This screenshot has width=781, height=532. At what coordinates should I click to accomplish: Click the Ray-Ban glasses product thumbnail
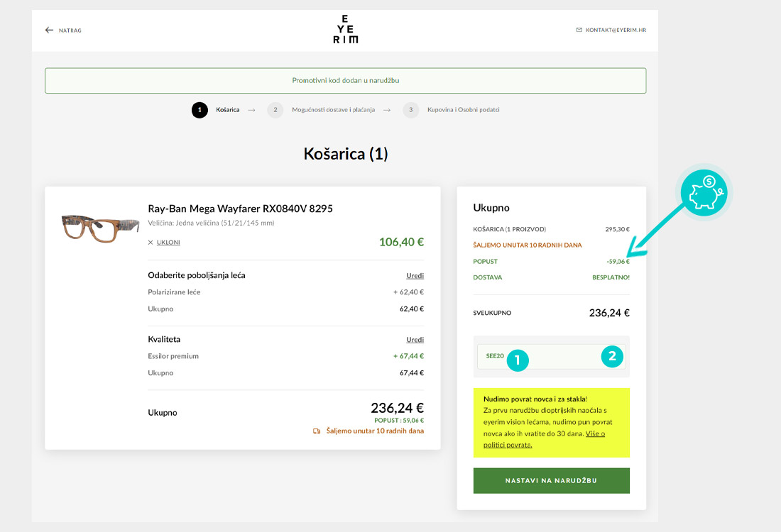click(x=101, y=228)
